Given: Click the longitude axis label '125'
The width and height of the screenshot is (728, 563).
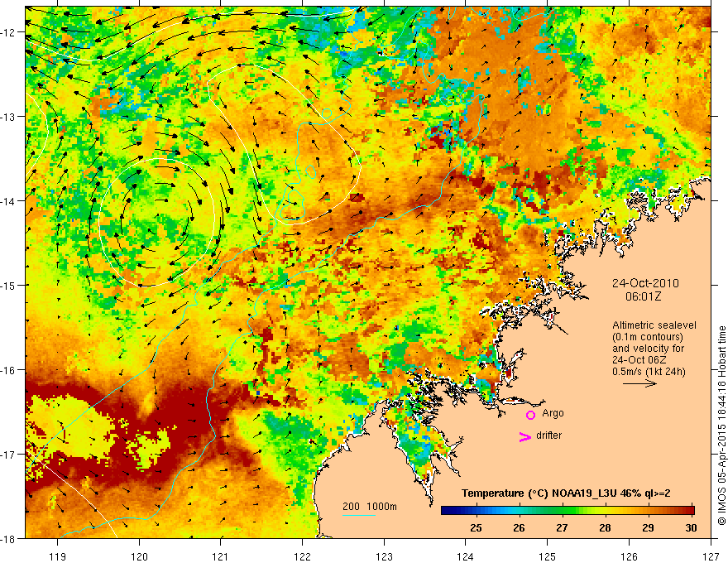Looking at the screenshot, I should 548,556.
